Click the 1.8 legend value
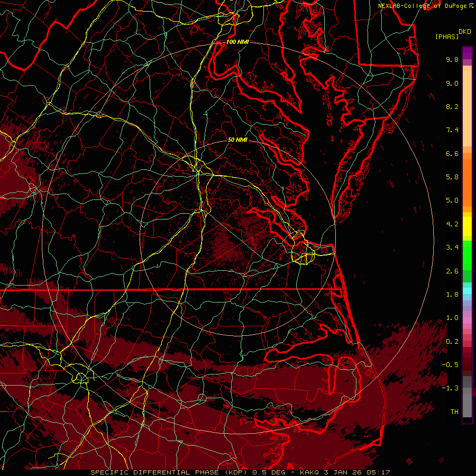 point(452,295)
